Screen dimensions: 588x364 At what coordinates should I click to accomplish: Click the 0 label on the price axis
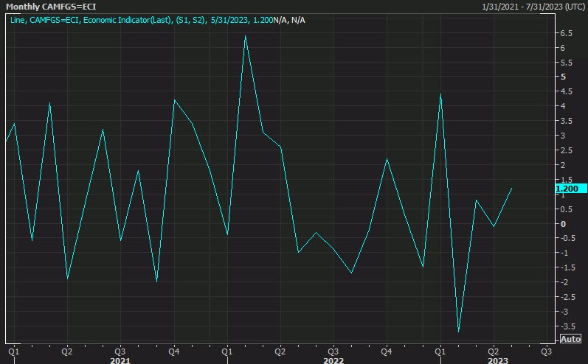click(563, 224)
